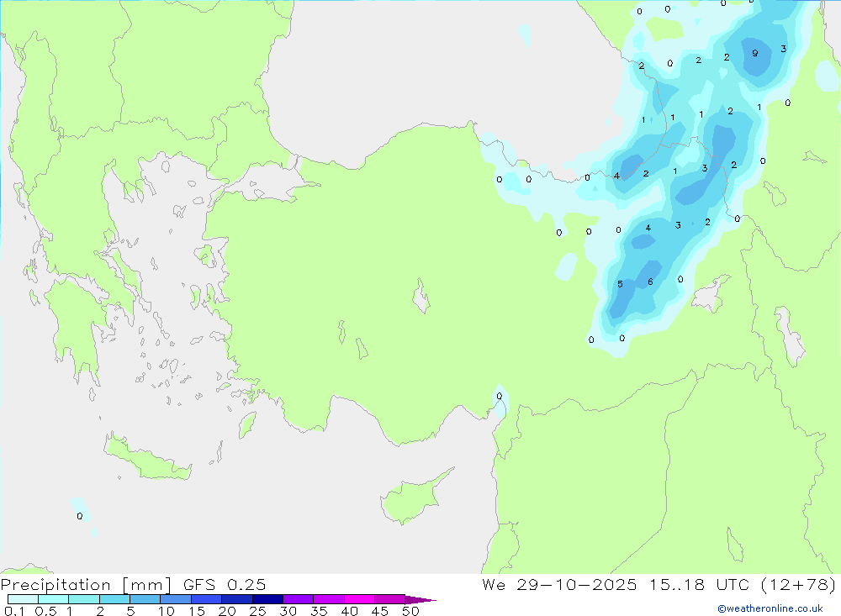Click the '9' precipitation value on the map
Screen dimensions: 841x616
click(x=755, y=53)
